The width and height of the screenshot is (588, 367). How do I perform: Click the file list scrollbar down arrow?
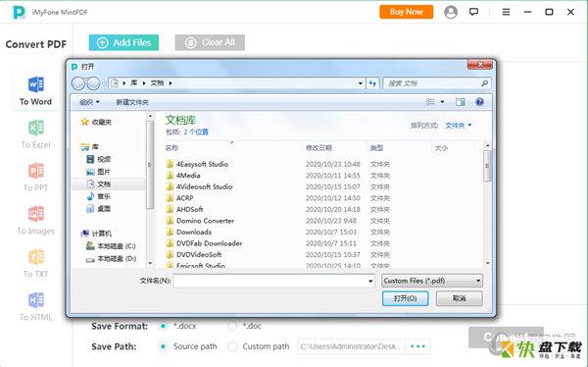(487, 263)
